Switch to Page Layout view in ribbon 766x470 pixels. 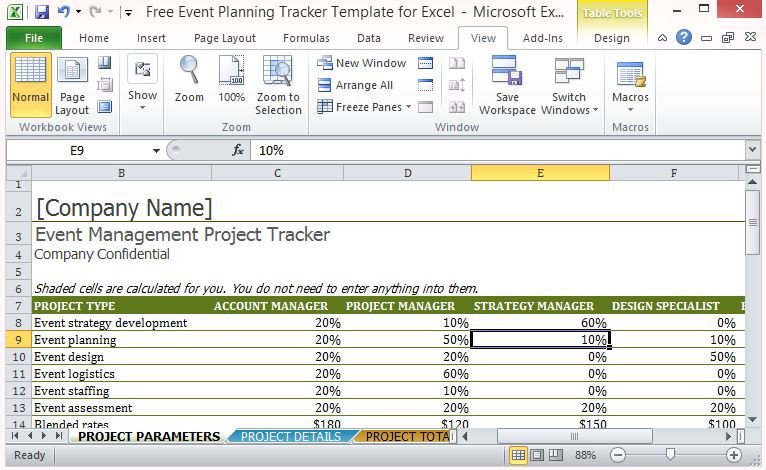click(72, 85)
